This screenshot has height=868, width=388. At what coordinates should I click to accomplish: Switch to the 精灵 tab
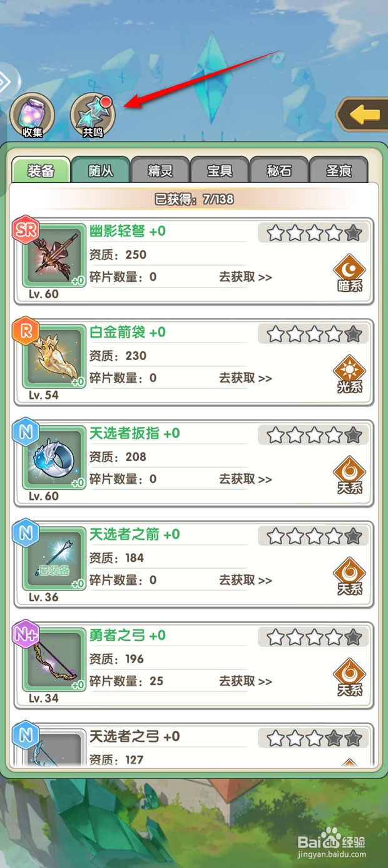[160, 170]
